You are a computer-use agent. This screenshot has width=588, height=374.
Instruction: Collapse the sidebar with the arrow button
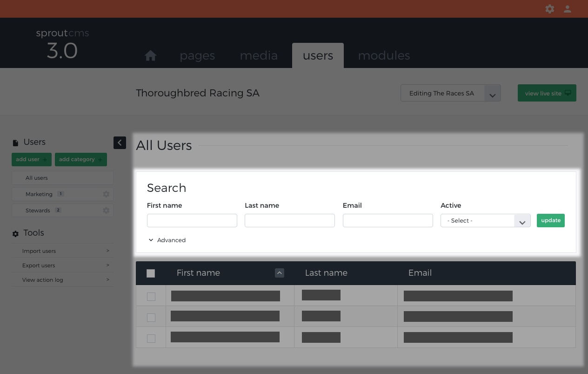pyautogui.click(x=120, y=143)
